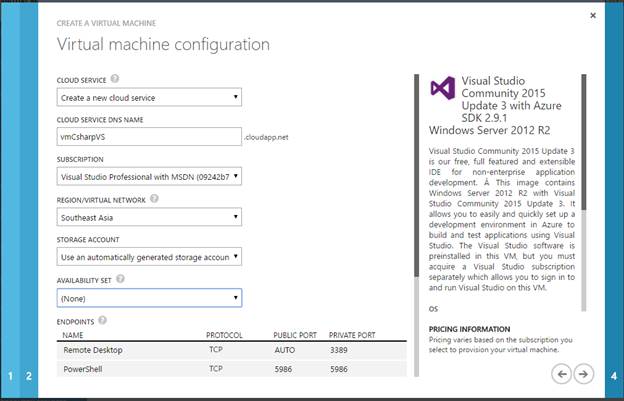
Task: Click the 5986 public port of PowerShell
Action: pos(283,369)
